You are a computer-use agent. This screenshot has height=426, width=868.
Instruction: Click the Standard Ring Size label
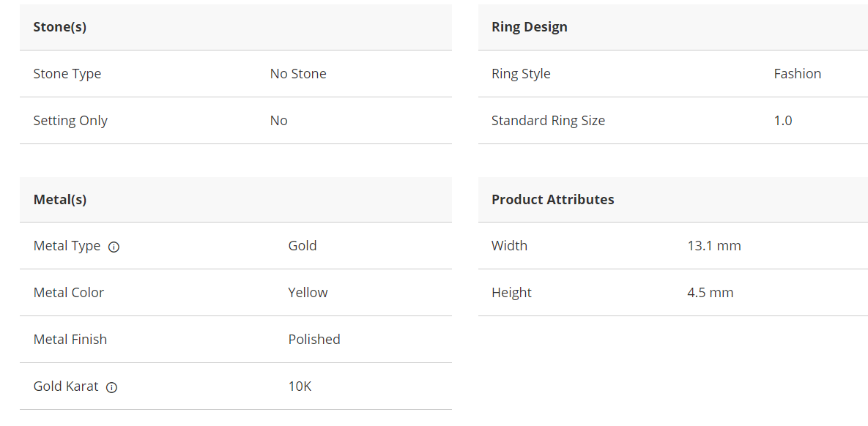pyautogui.click(x=548, y=121)
